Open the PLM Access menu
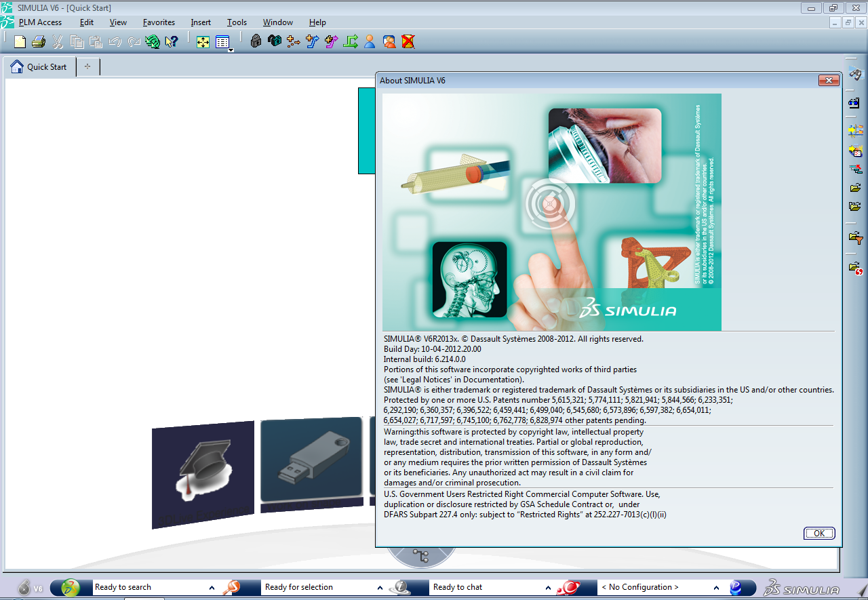 (40, 22)
